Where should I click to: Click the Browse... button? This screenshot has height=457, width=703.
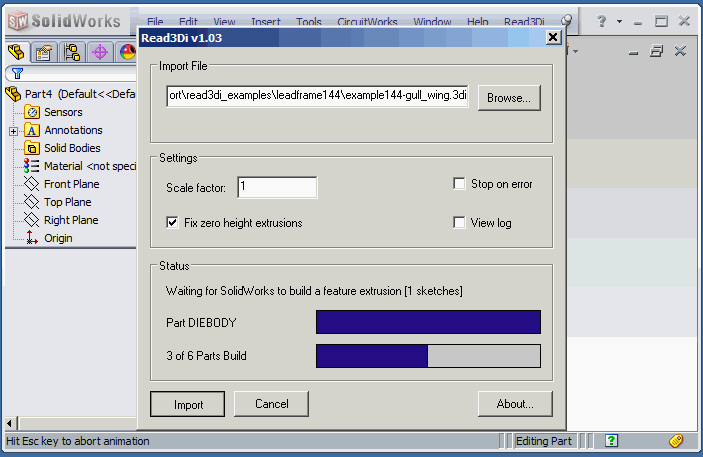tap(509, 98)
